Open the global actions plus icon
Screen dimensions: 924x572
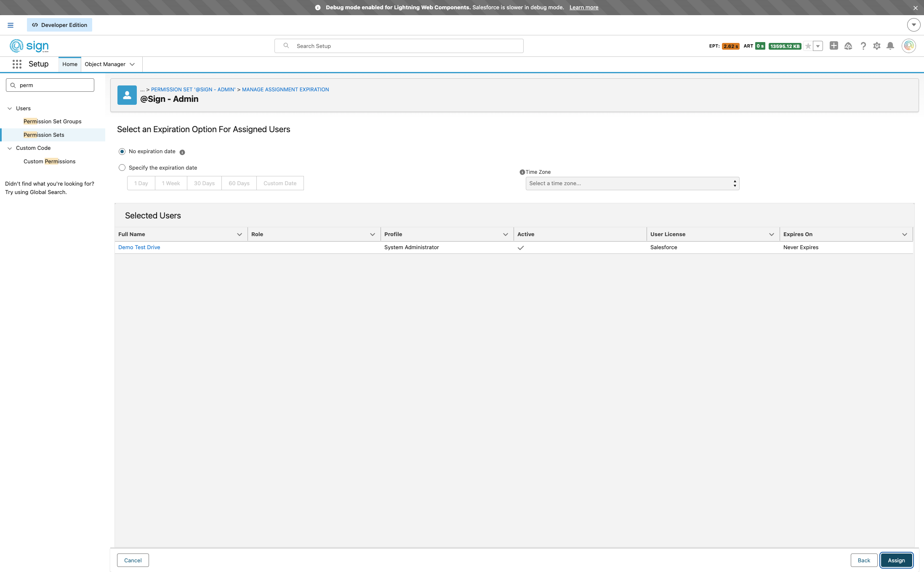pos(833,45)
